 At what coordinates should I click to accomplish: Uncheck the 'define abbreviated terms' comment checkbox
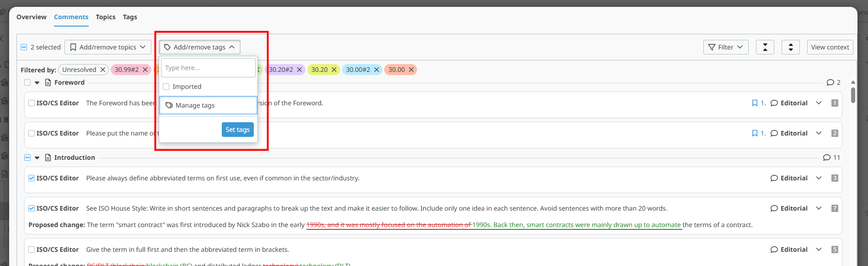[32, 178]
